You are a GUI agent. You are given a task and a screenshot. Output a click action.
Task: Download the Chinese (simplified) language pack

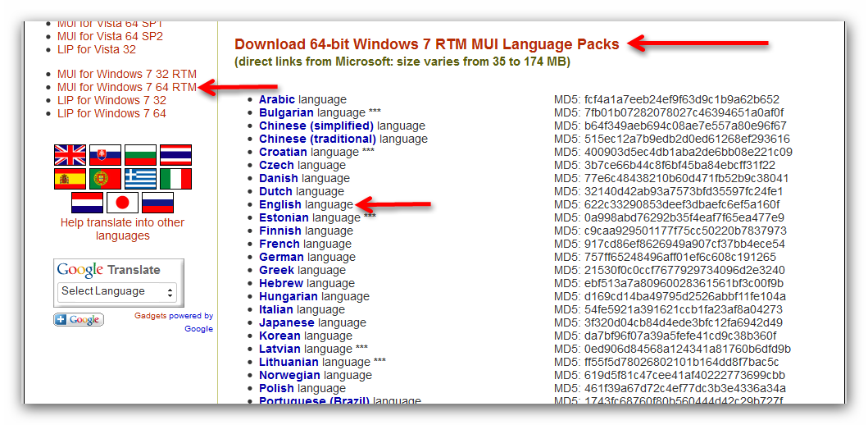(x=316, y=126)
